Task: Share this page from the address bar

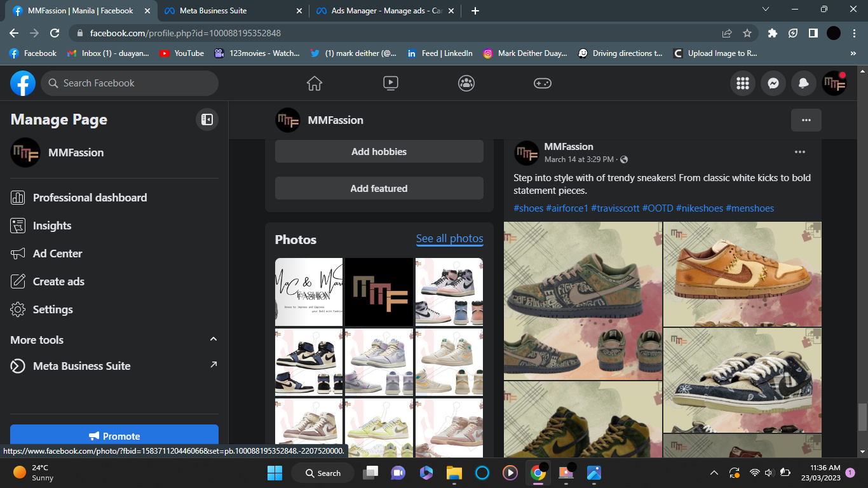Action: pyautogui.click(x=727, y=33)
